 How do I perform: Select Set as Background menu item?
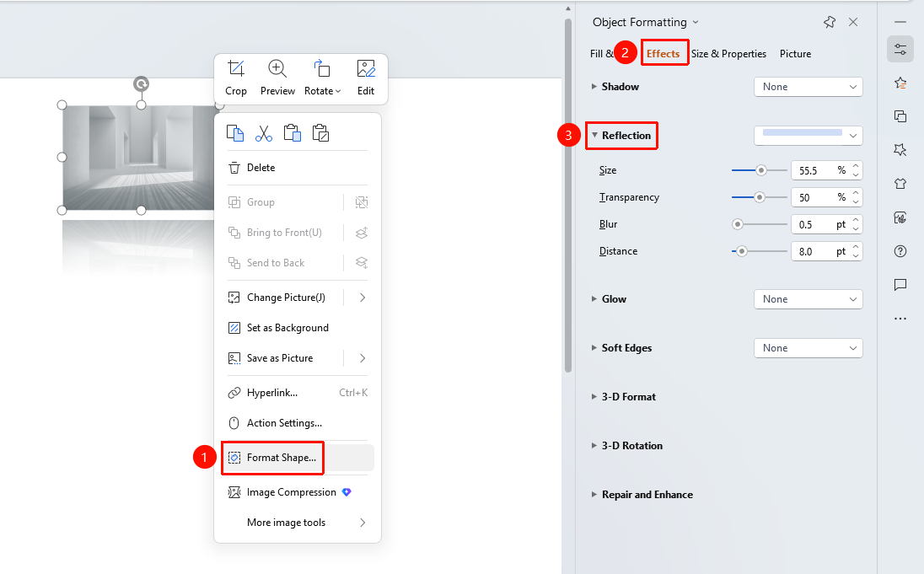(x=298, y=328)
